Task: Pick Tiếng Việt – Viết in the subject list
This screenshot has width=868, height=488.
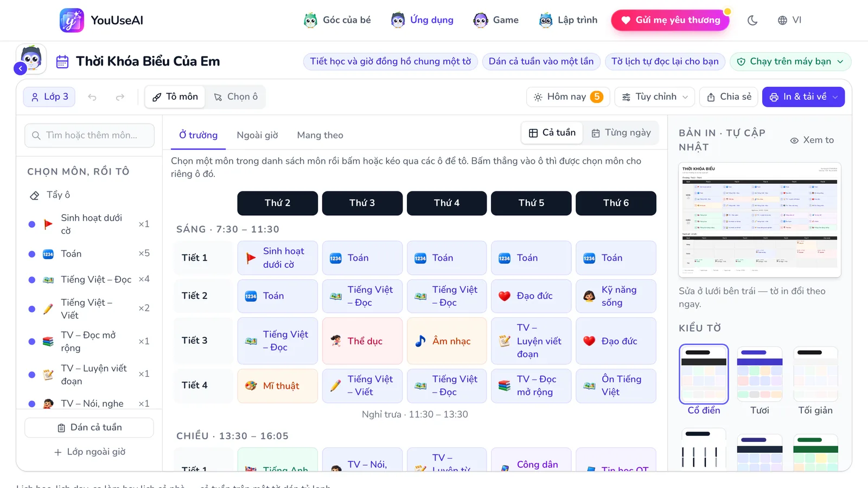Action: pos(90,309)
